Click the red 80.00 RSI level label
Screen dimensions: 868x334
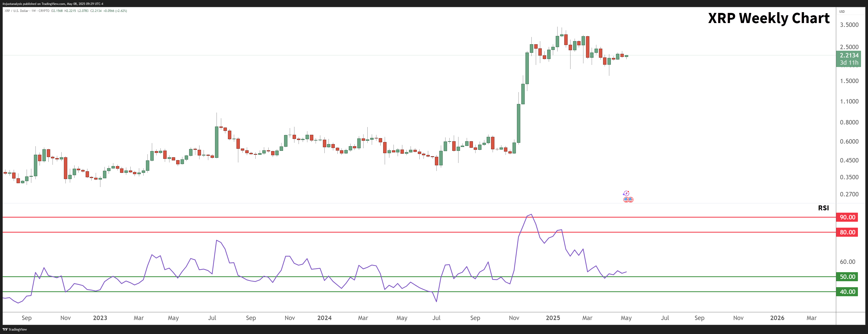(847, 232)
